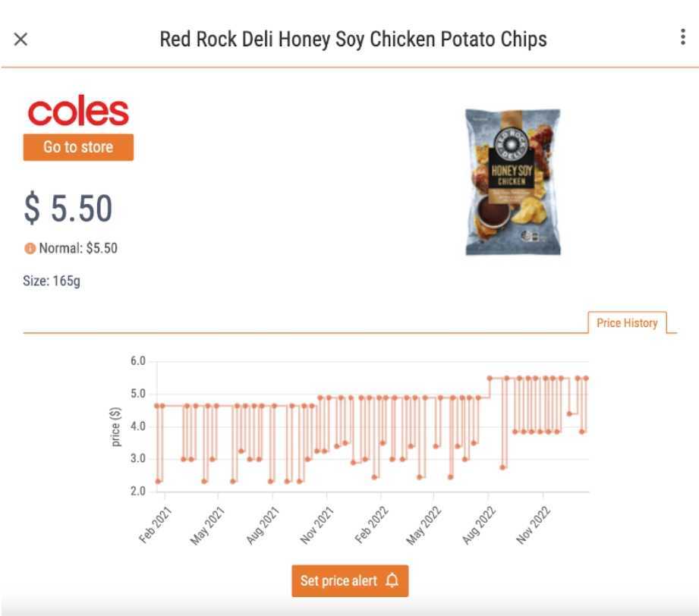This screenshot has width=699, height=616.
Task: Click the Set price alert text
Action: [x=338, y=581]
